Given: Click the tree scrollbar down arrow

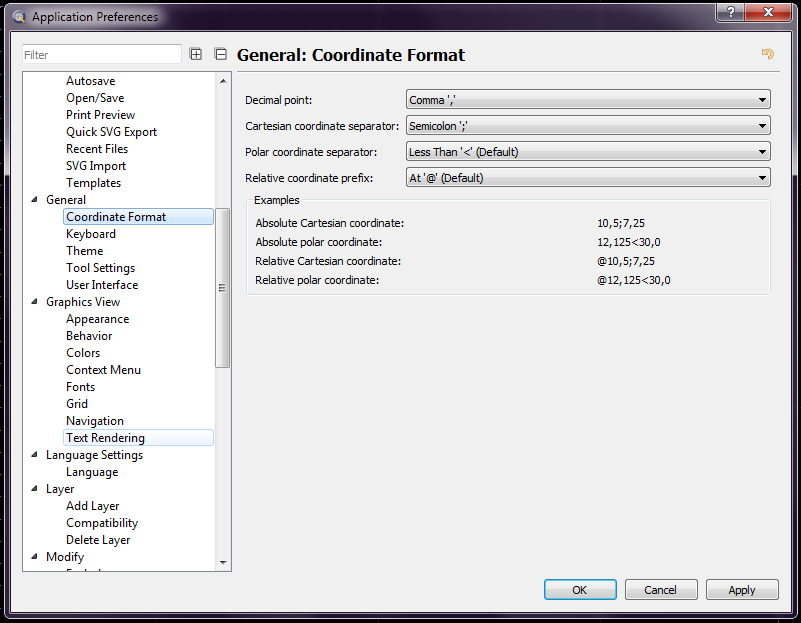Looking at the screenshot, I should [x=223, y=563].
